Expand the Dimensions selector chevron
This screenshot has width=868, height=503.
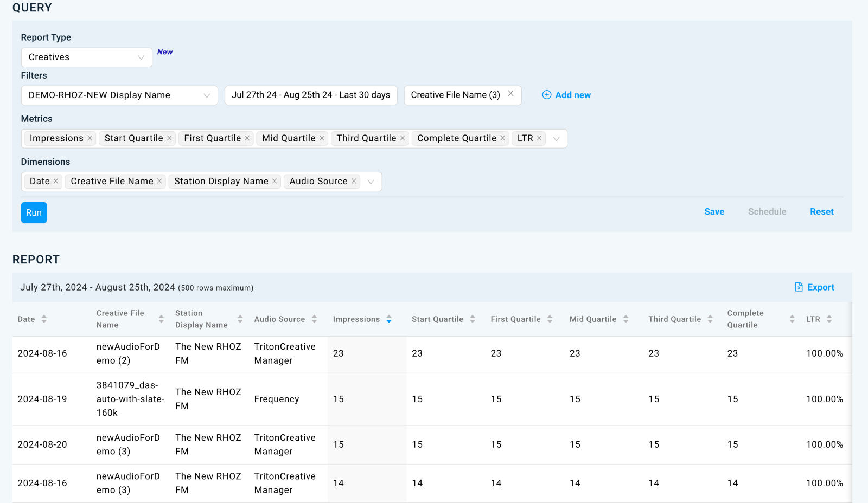point(371,182)
